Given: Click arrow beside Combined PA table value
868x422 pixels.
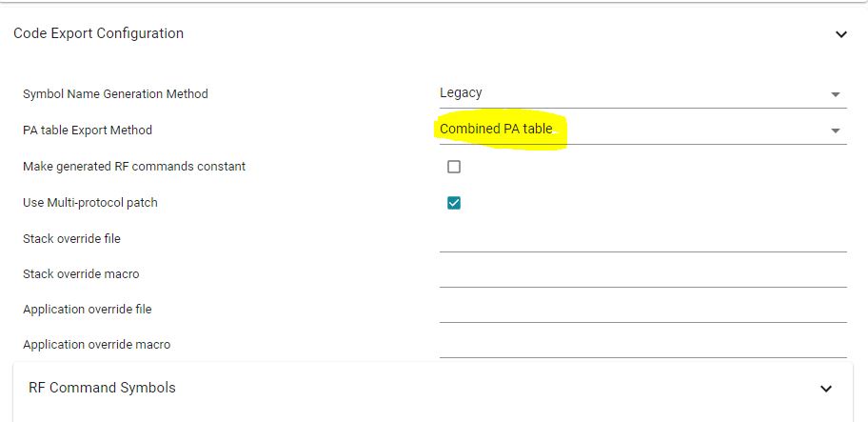Looking at the screenshot, I should tap(835, 131).
